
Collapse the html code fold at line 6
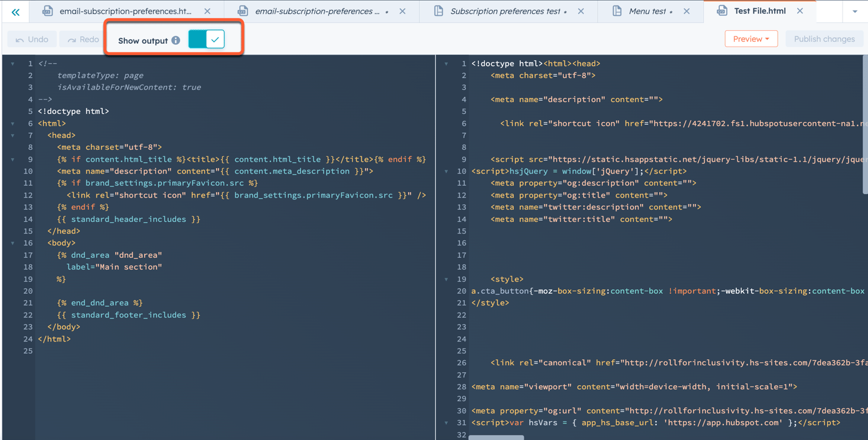click(14, 123)
